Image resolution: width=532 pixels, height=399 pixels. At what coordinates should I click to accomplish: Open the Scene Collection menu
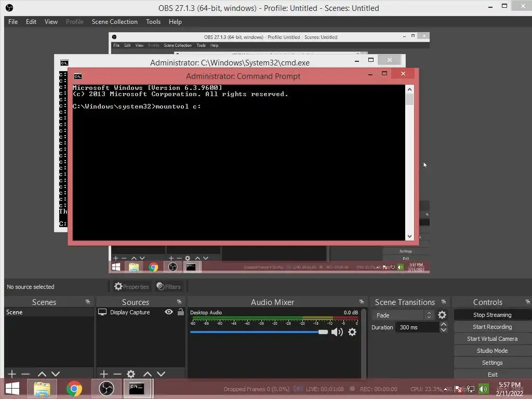115,22
